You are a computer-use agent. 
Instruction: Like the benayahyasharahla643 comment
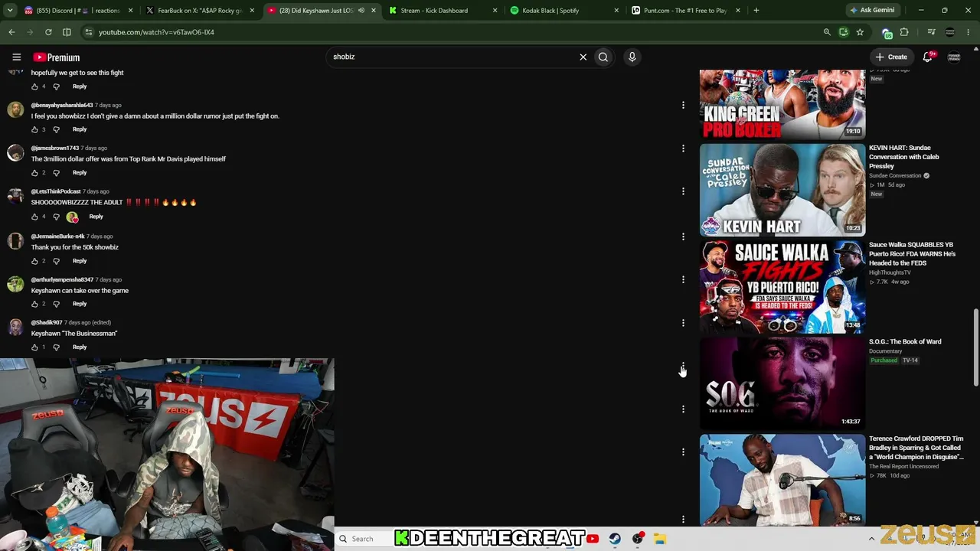point(34,129)
